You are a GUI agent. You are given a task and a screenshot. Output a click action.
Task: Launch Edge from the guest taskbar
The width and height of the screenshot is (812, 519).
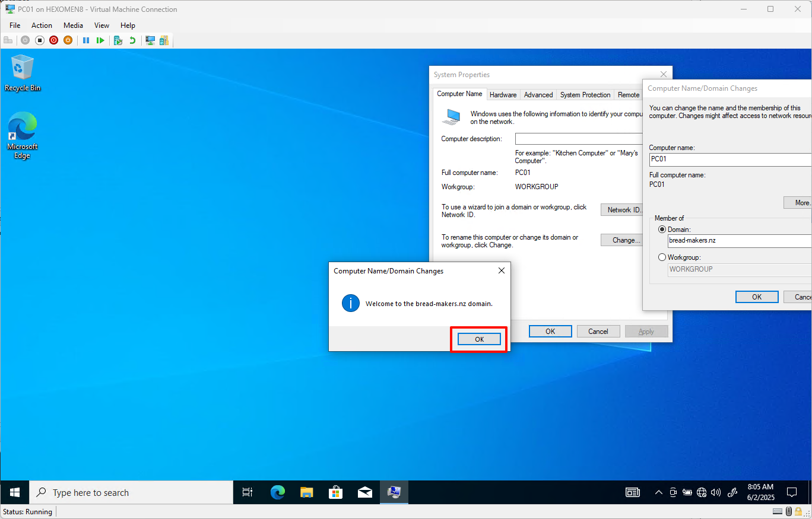tap(277, 492)
